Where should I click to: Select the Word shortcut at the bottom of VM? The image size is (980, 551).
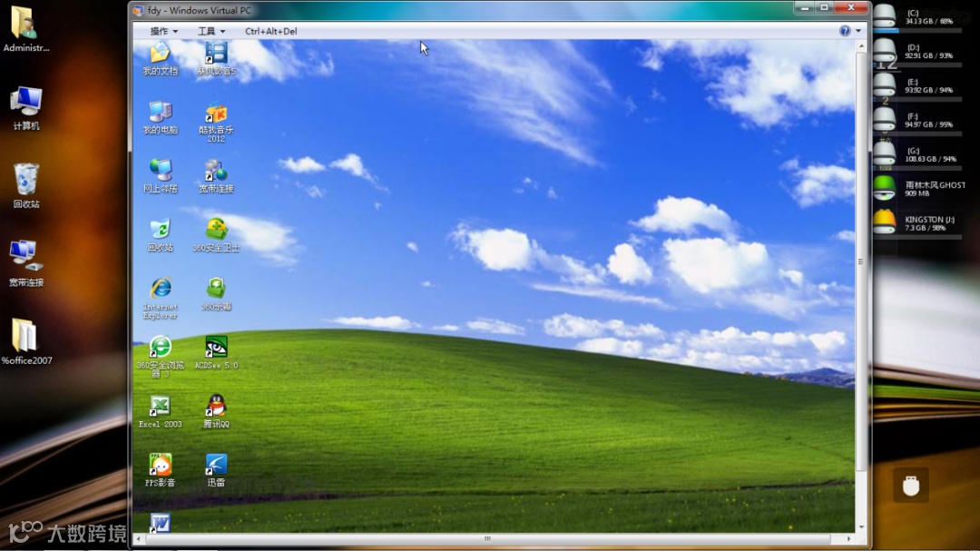[160, 523]
